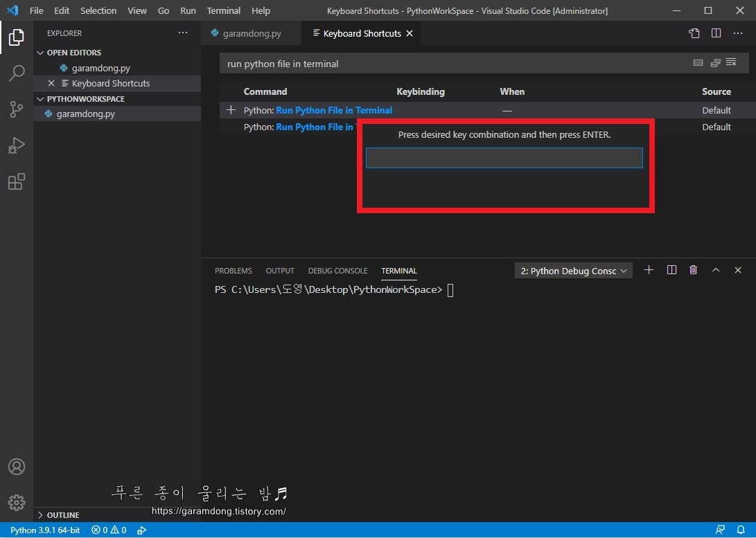The image size is (756, 538).
Task: Add keybinding with the plus icon
Action: pos(231,110)
